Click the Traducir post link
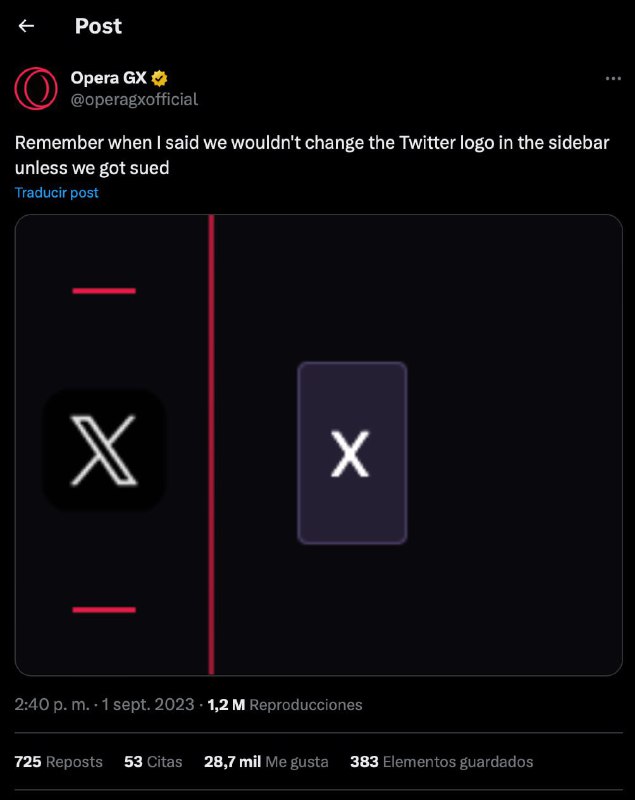 click(57, 192)
